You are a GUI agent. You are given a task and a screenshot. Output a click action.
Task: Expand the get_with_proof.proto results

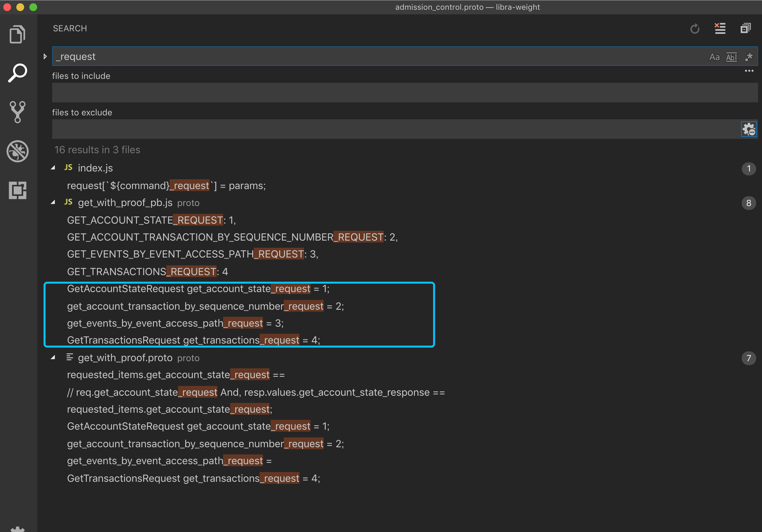pos(53,357)
